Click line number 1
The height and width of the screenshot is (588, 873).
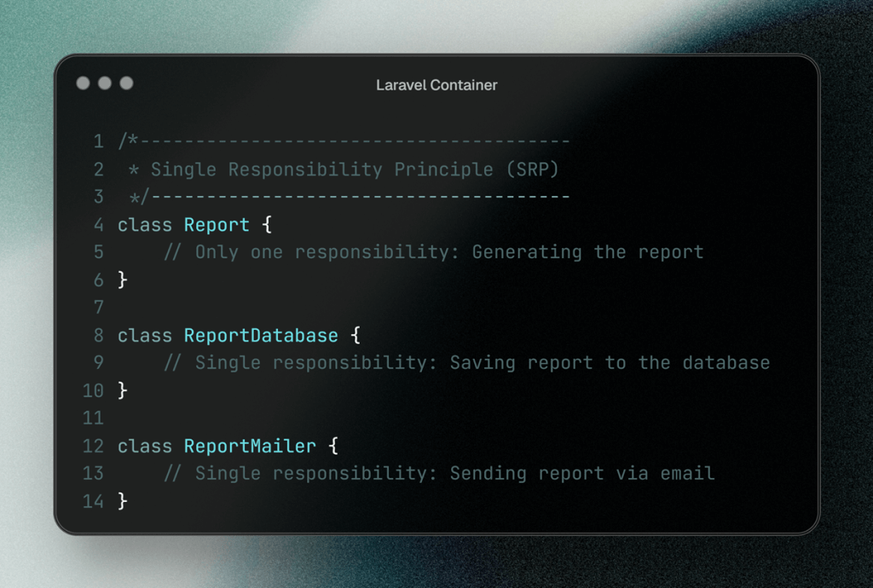click(x=98, y=141)
